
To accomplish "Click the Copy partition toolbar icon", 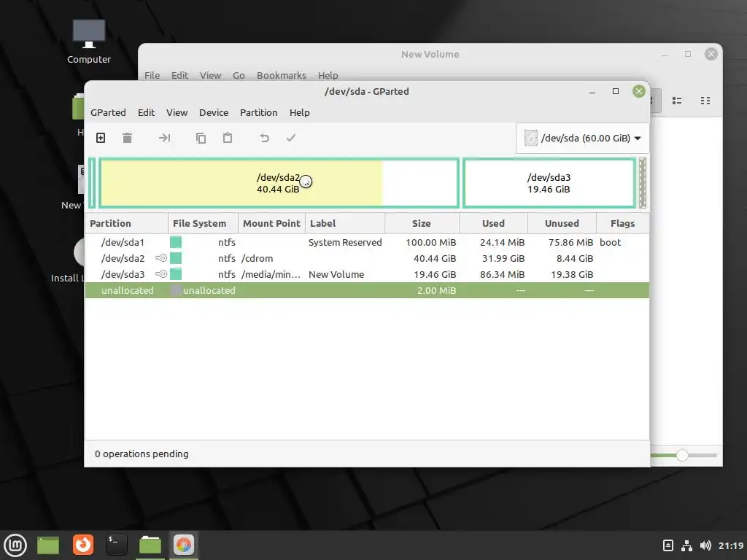I will [x=201, y=138].
